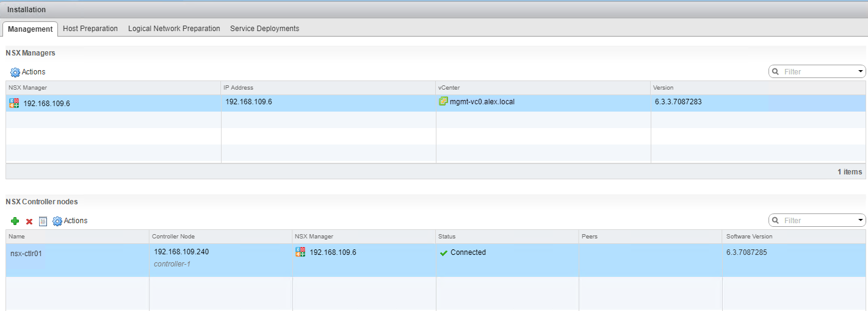Click the gear icon in NSX Controller nodes toolbar
Viewport: 868px width, 311px height.
57,221
